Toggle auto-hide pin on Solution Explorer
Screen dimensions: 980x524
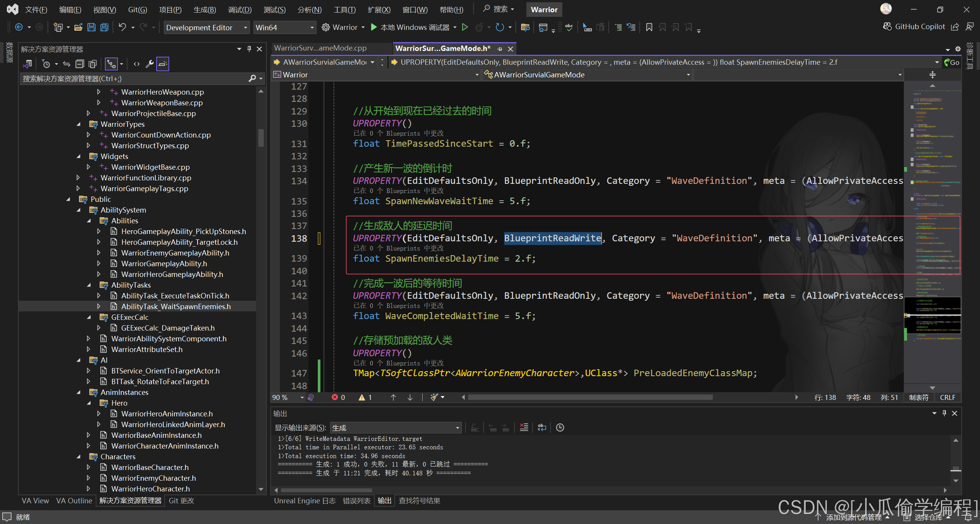click(249, 49)
